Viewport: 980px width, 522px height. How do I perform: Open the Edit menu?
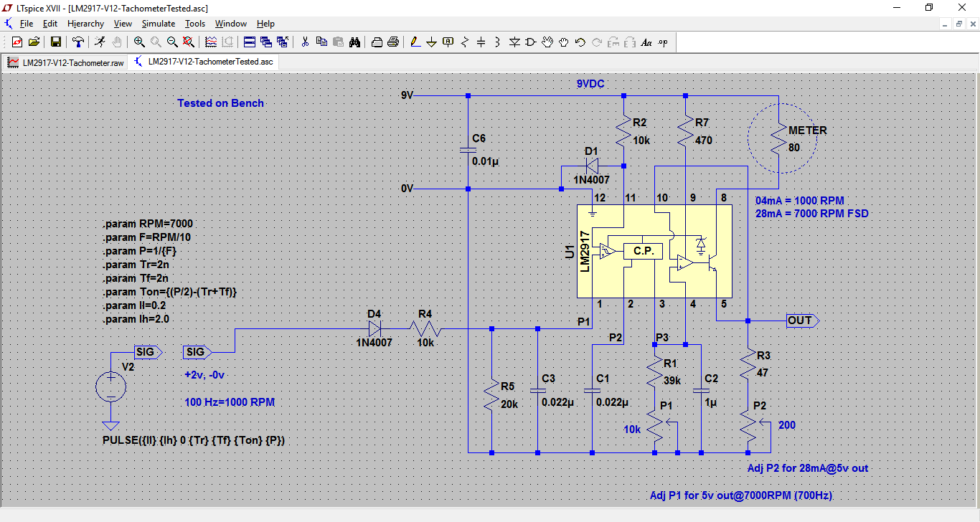(50, 24)
